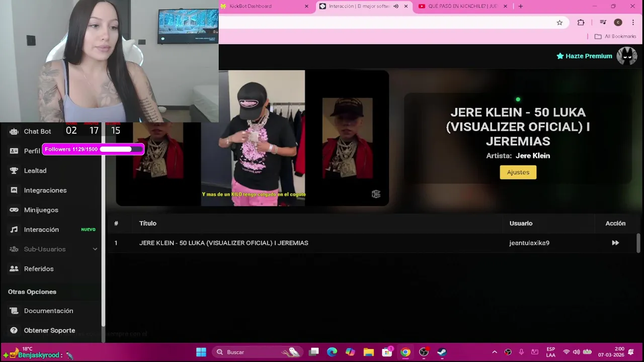Open the volume control in system tray
This screenshot has height=362, width=644.
tap(576, 352)
